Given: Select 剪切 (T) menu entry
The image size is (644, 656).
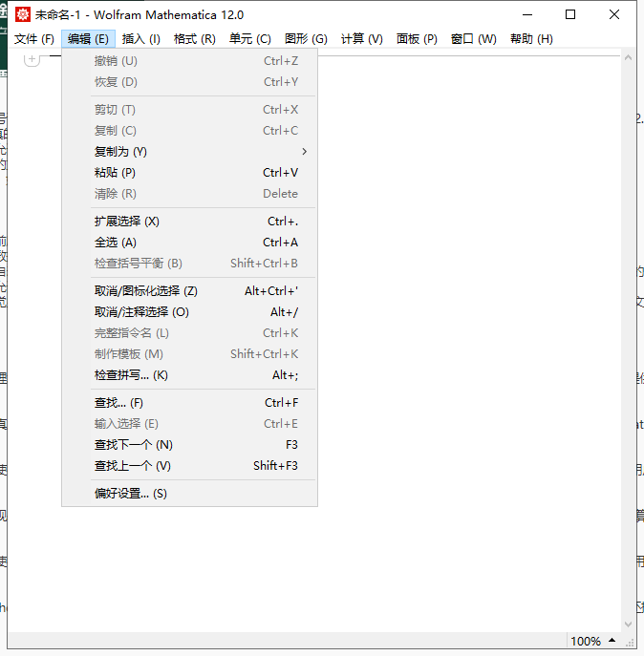Looking at the screenshot, I should 190,110.
